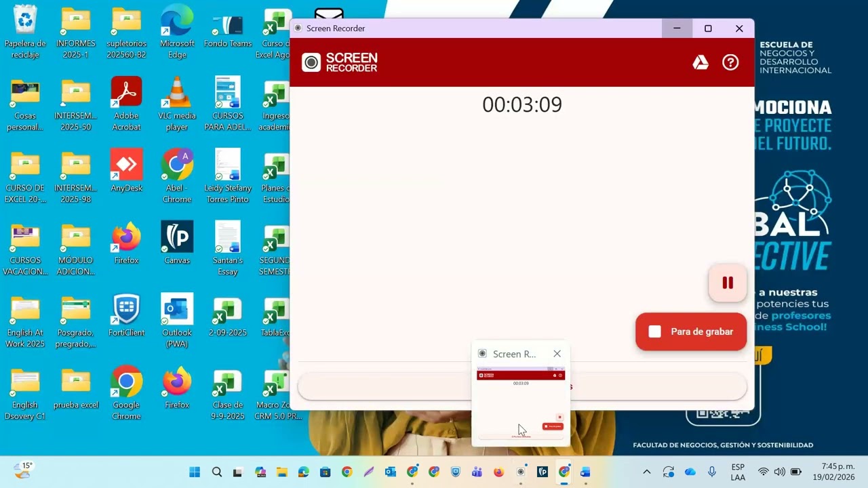Show hidden system tray icons
The height and width of the screenshot is (488, 868).
(x=646, y=472)
